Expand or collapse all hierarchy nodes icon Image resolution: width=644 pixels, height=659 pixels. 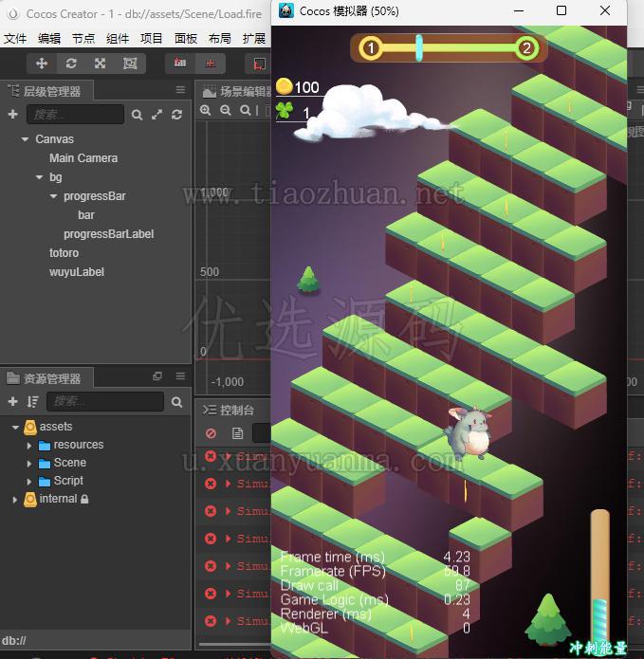(156, 115)
